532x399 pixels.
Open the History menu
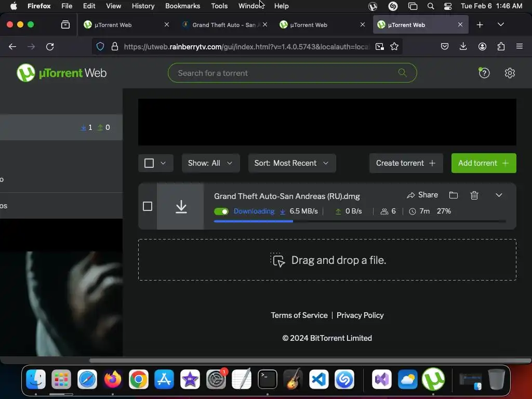(x=143, y=6)
